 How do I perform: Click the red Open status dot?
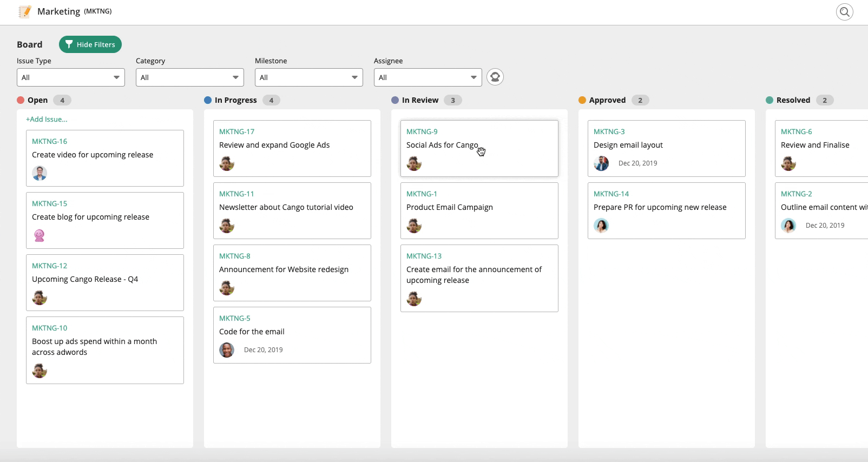[x=21, y=100]
